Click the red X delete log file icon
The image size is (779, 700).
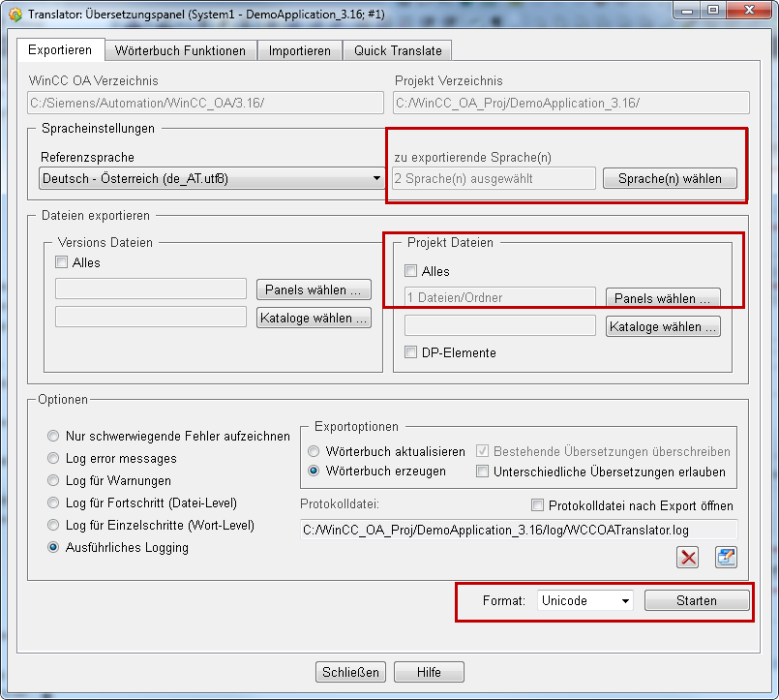click(x=688, y=558)
